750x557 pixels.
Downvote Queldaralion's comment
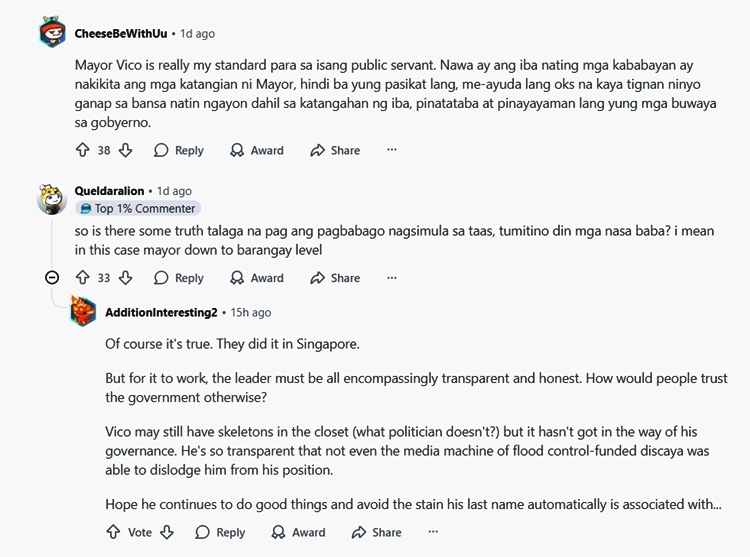(x=126, y=278)
